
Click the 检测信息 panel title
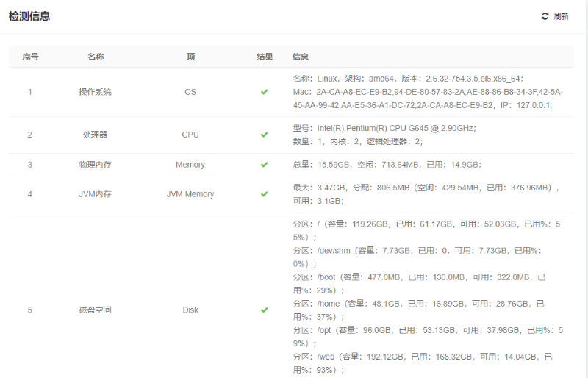point(29,16)
